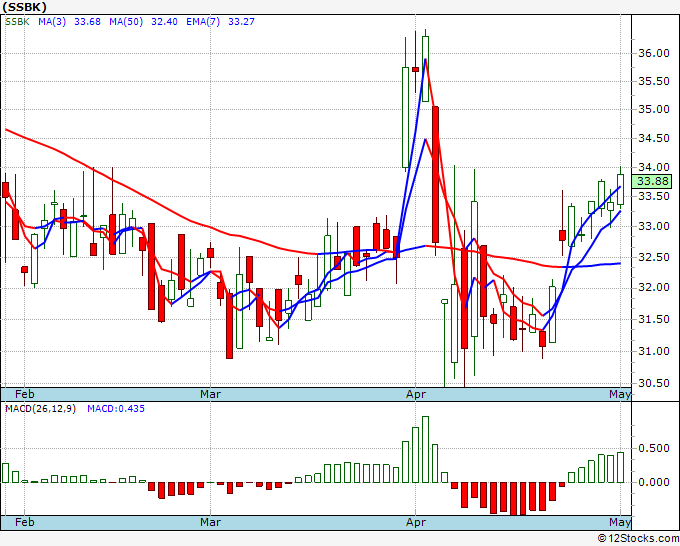
Task: Click the 32.00 price axis label
Action: click(x=654, y=288)
